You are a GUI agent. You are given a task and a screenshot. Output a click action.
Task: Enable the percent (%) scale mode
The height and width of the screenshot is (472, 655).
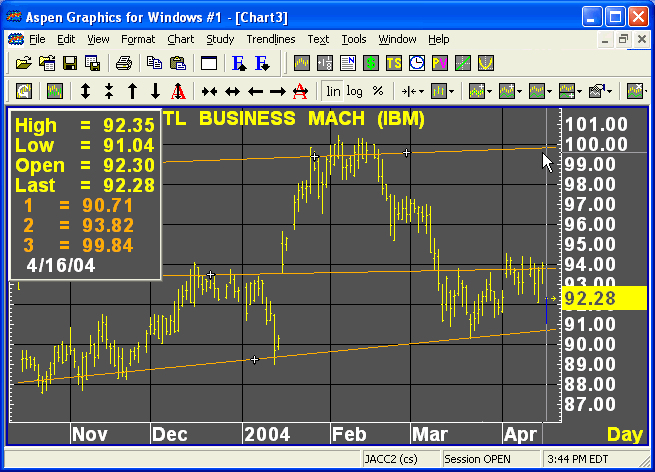click(x=377, y=91)
